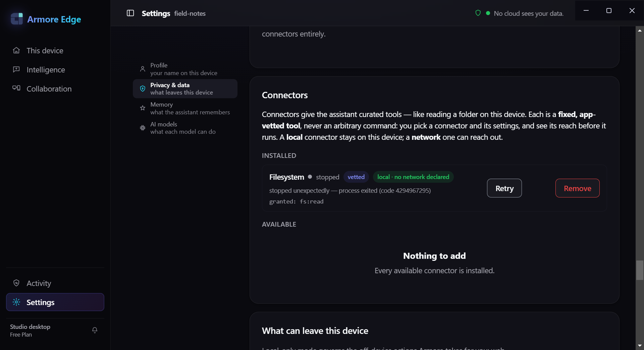
Task: Open notifications bell icon
Action: (x=95, y=330)
